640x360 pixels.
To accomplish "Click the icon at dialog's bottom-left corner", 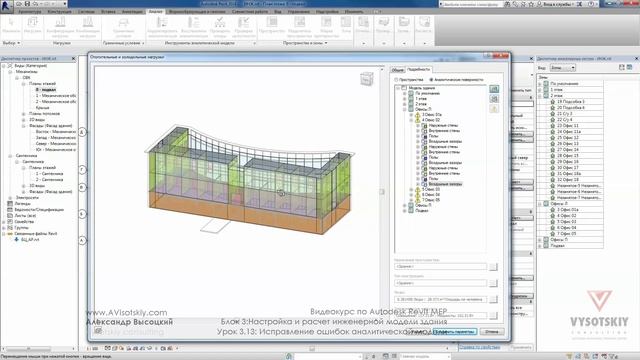I will 98,331.
